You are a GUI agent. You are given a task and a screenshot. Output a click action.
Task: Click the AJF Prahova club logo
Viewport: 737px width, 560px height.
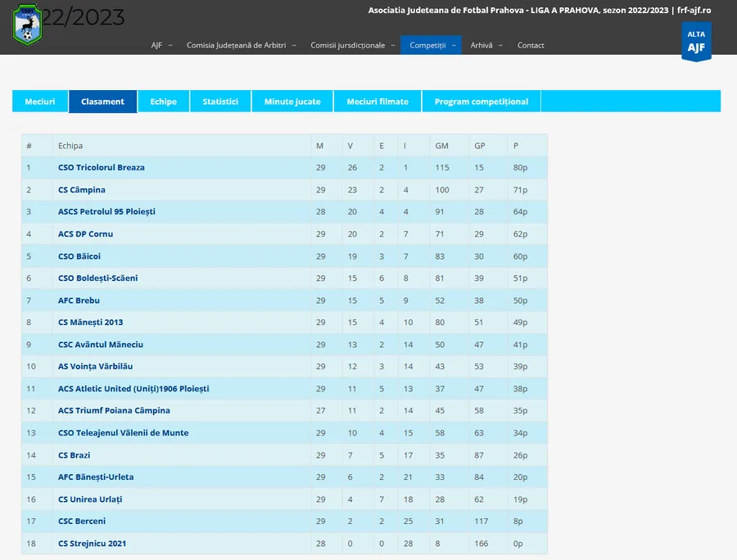click(28, 25)
